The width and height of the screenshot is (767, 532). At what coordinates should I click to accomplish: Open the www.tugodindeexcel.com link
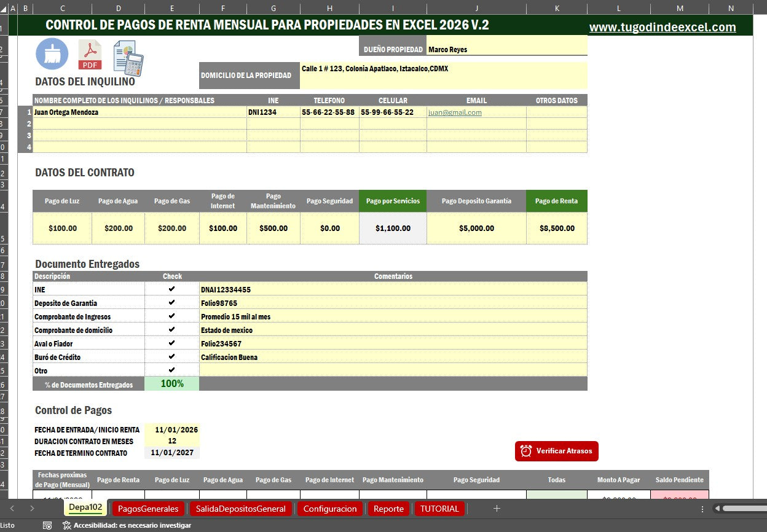663,27
